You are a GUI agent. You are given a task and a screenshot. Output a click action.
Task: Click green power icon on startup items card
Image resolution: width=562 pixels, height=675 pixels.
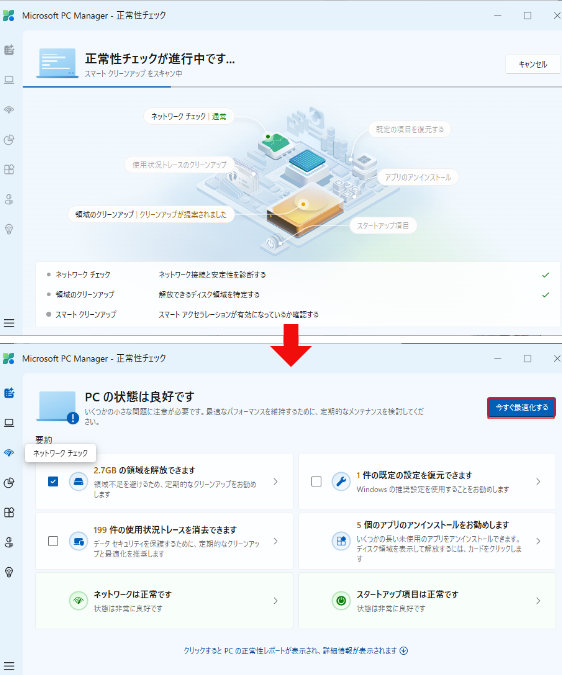[341, 601]
